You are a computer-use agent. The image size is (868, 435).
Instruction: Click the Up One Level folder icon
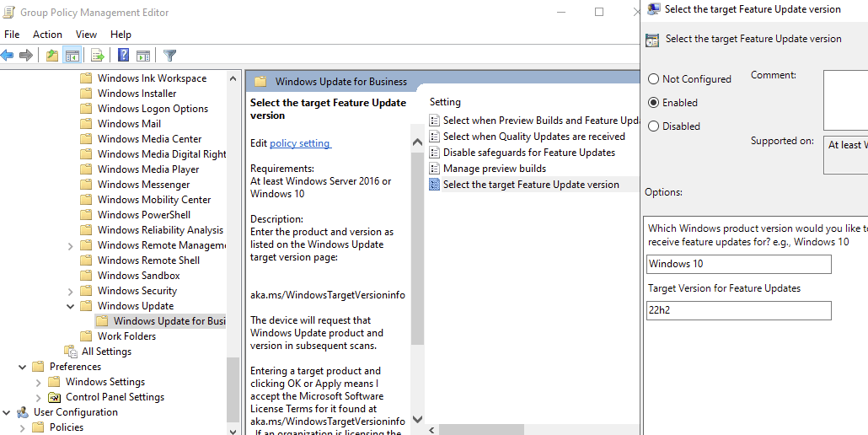pyautogui.click(x=52, y=55)
